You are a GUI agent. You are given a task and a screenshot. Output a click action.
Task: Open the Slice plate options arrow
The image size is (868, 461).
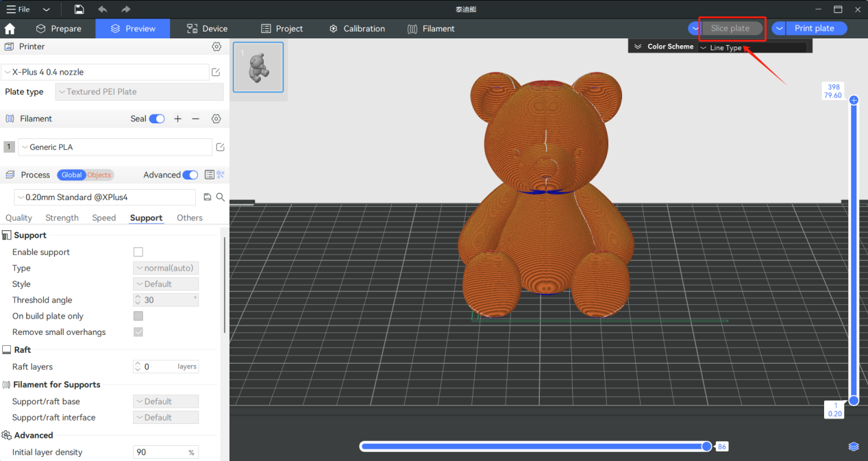coord(695,28)
